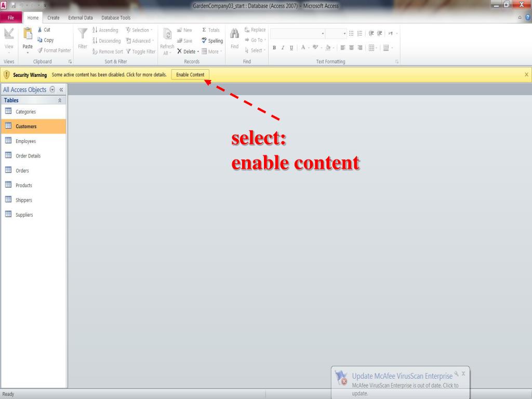Click the Filter funnel icon

(83, 34)
